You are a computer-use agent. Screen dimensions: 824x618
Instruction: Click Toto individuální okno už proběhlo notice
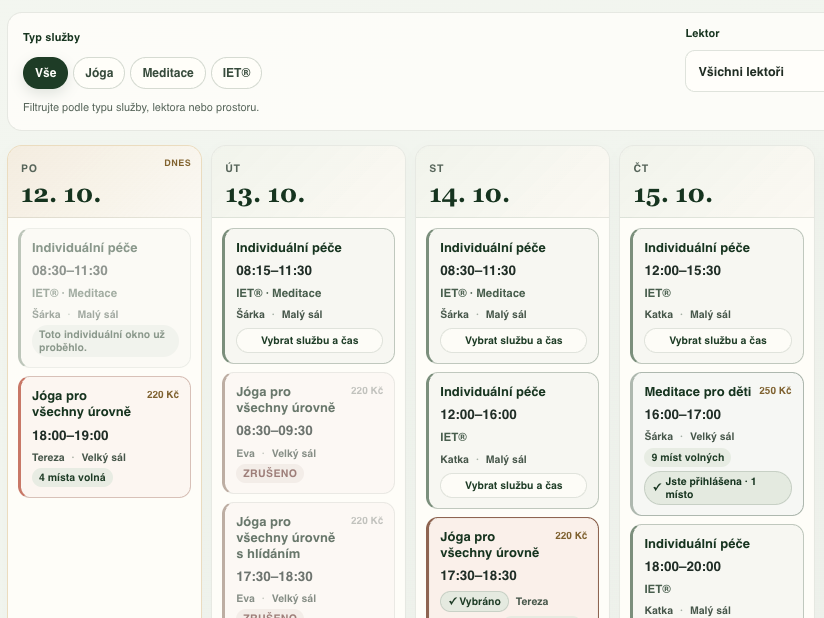(x=105, y=341)
